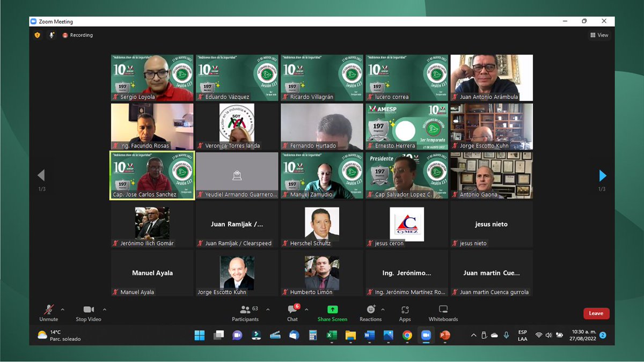Open the View layout menu
Screen dimensions: 644x362
tap(599, 35)
